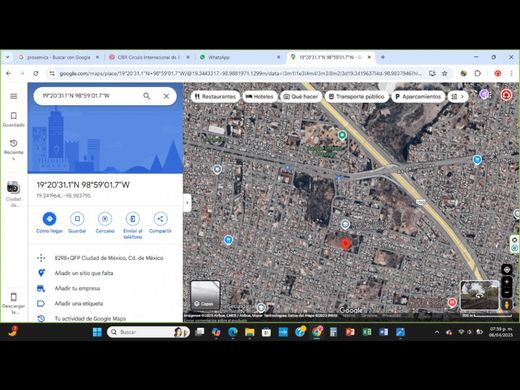
Task: Open the Windows Start menu
Action: coord(97,332)
